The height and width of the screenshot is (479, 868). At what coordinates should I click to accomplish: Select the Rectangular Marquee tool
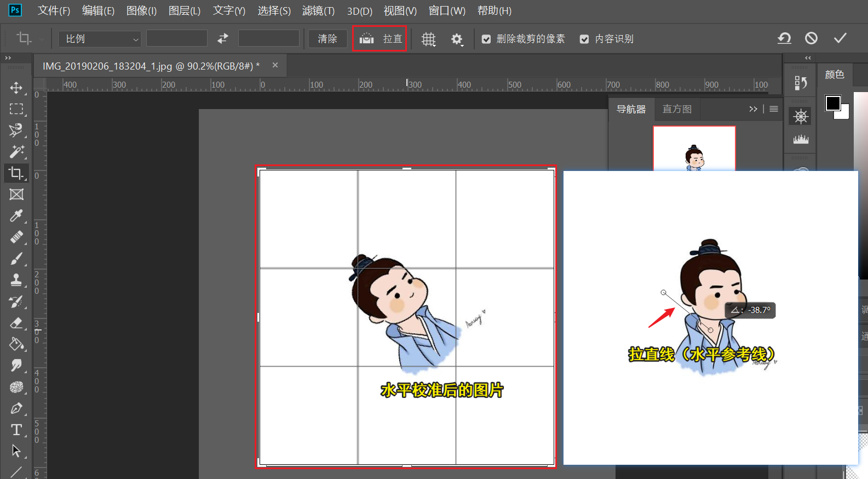16,109
